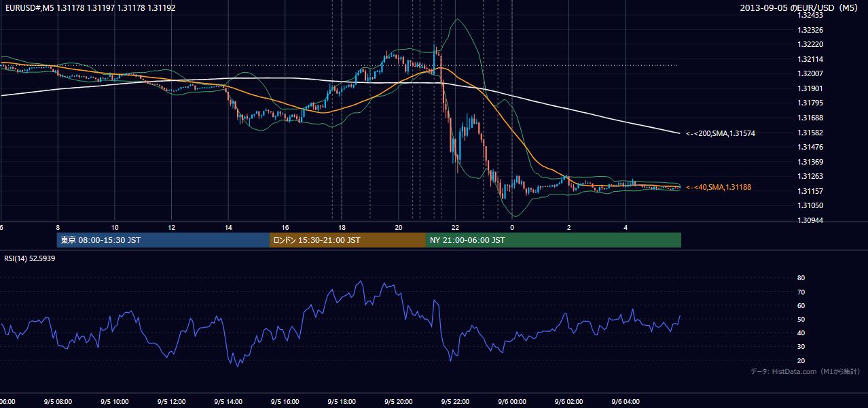Click the 9/5 12:00 date label

(172, 401)
